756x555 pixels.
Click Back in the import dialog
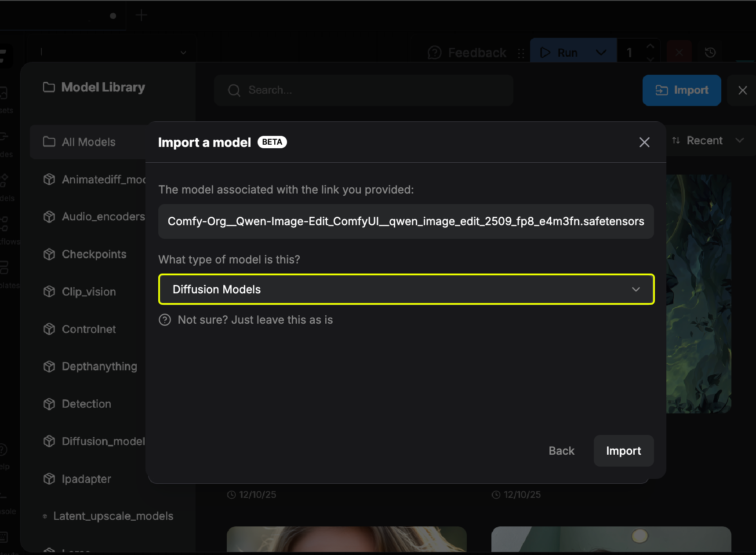click(561, 451)
